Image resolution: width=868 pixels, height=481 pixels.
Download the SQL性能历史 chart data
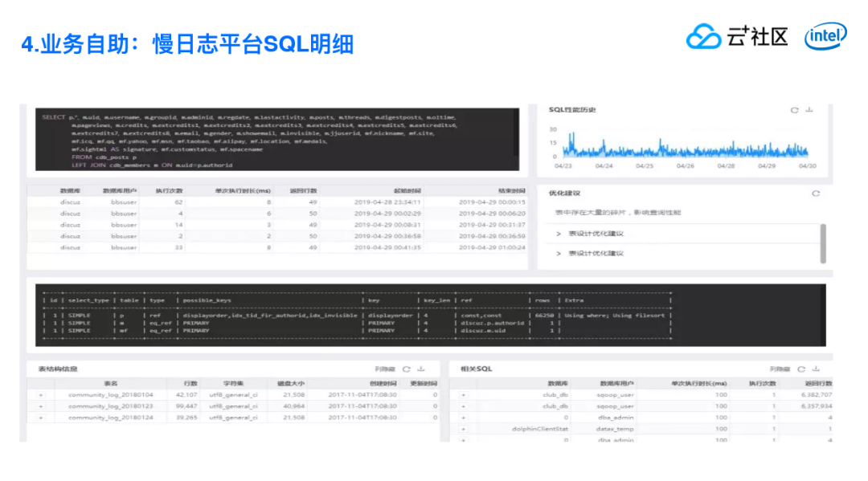pos(809,110)
